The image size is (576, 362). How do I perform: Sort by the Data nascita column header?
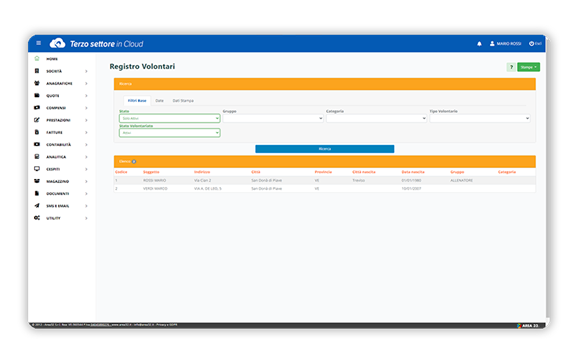tap(413, 172)
